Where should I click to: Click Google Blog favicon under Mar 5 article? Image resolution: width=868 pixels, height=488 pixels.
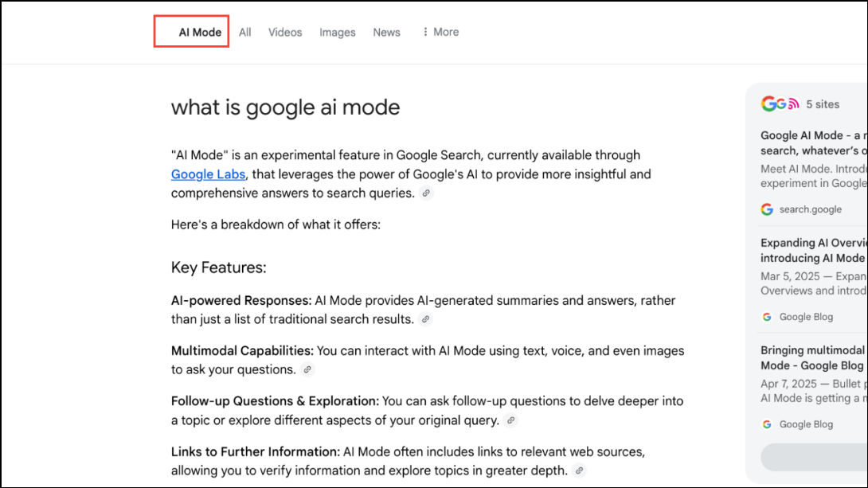click(x=767, y=317)
